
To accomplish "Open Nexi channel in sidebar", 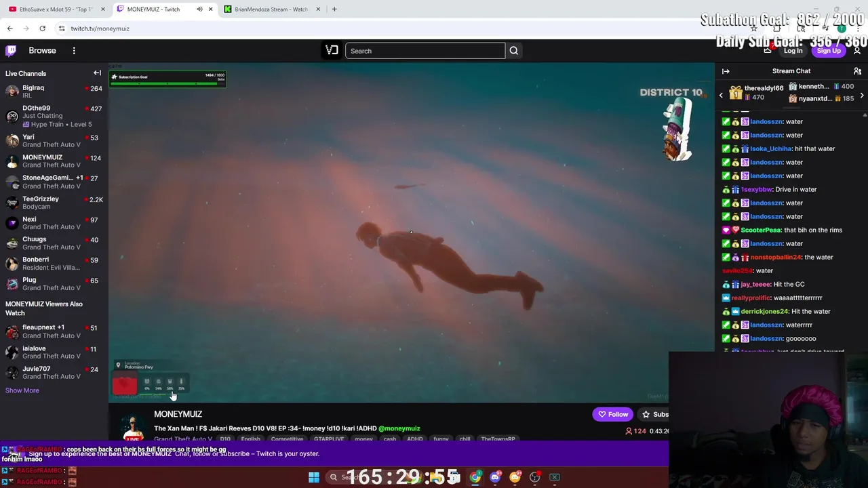I will pyautogui.click(x=54, y=223).
